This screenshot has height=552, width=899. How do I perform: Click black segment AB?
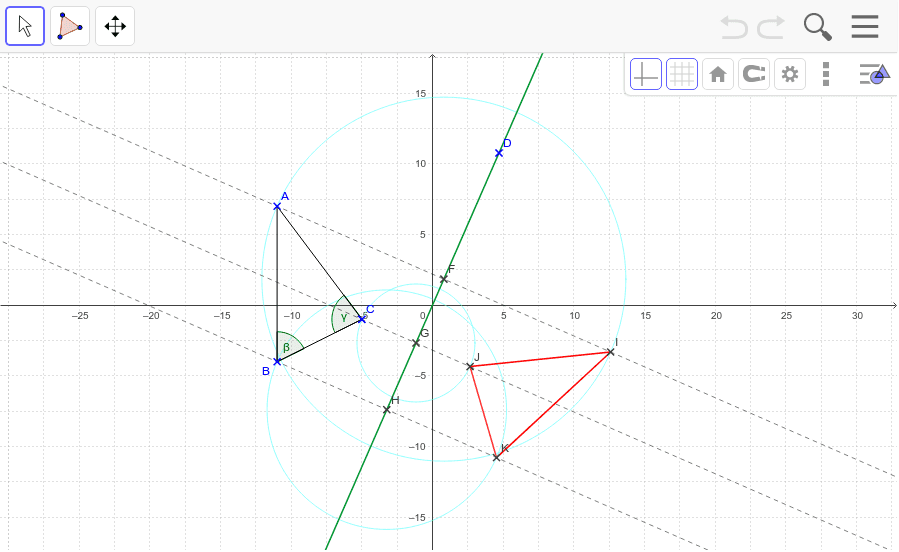coord(277,284)
